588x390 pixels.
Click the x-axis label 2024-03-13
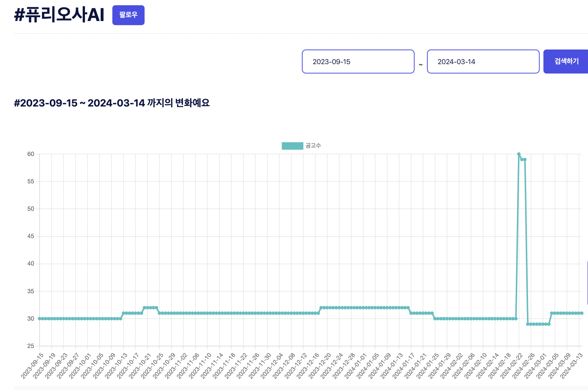[x=572, y=366]
